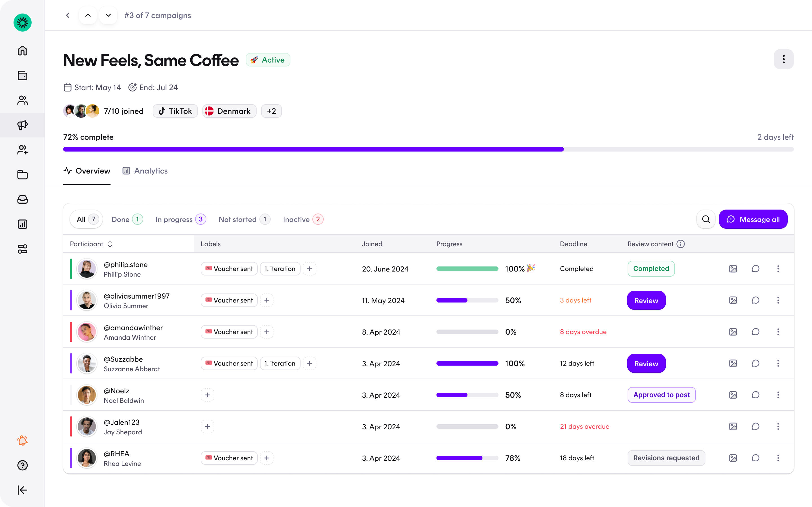This screenshot has height=507, width=812.
Task: Open image icon for Amanda Winther row
Action: (733, 332)
